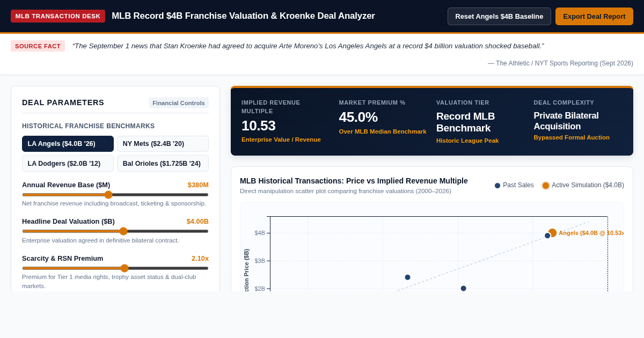Click The Athletic / NYT Sports Reporting attribution
Image resolution: width=644 pixels, height=338 pixels.
tap(560, 63)
